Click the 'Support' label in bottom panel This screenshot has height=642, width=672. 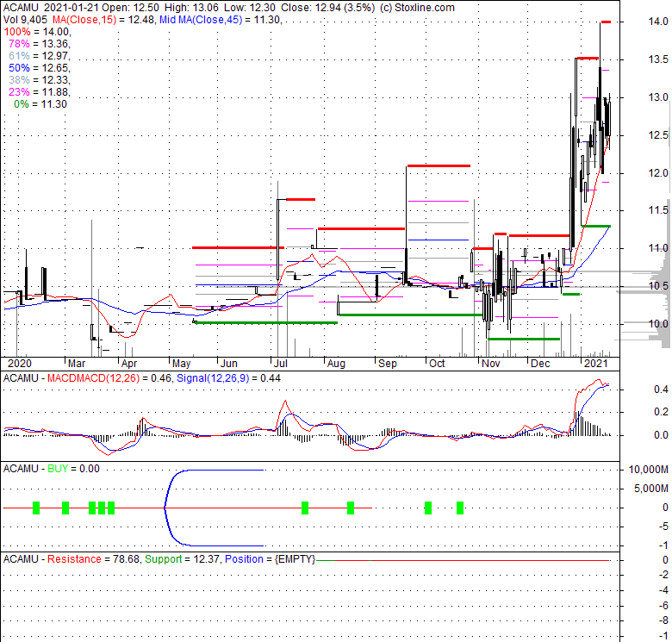tap(163, 559)
